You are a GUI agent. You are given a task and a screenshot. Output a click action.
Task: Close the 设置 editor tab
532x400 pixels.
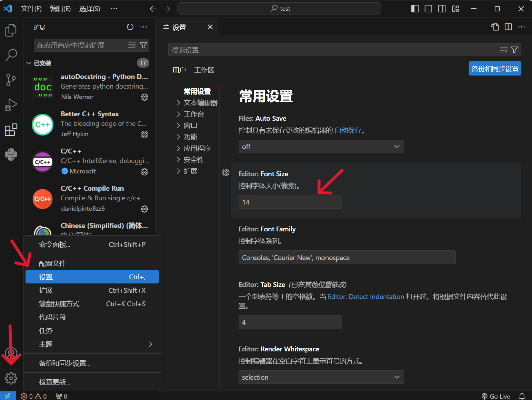pos(210,27)
